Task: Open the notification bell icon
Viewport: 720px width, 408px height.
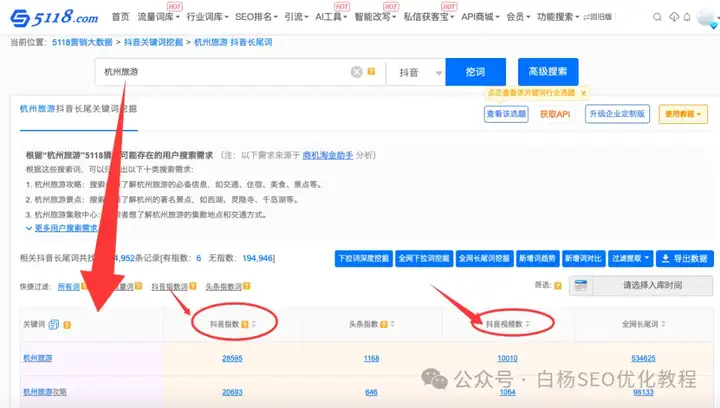Action: (687, 17)
